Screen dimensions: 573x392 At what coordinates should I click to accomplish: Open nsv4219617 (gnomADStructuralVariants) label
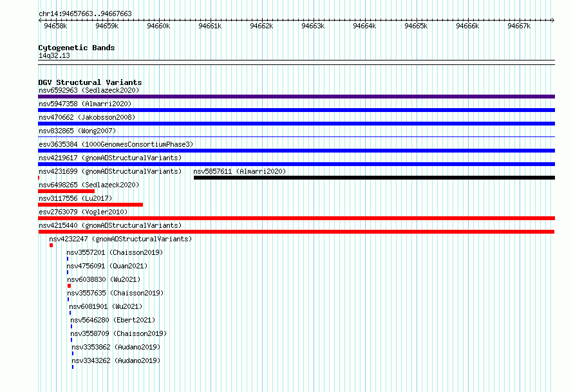(x=110, y=158)
